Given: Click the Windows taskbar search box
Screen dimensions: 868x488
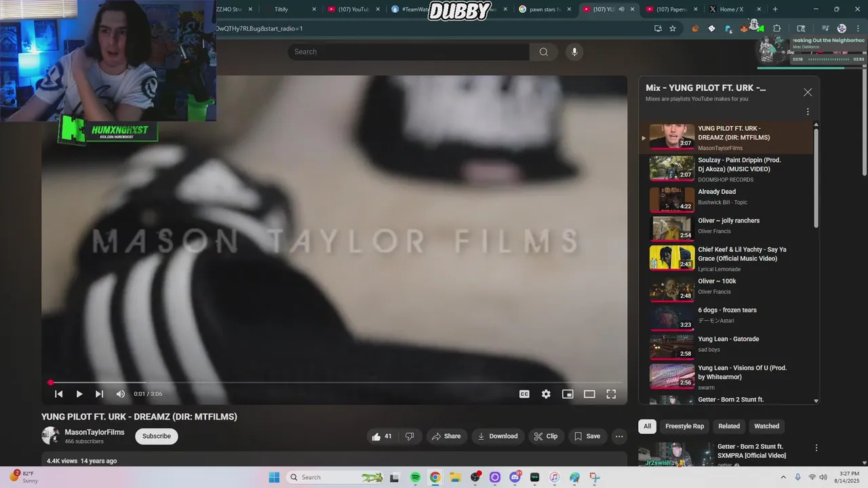Looking at the screenshot, I should (336, 477).
